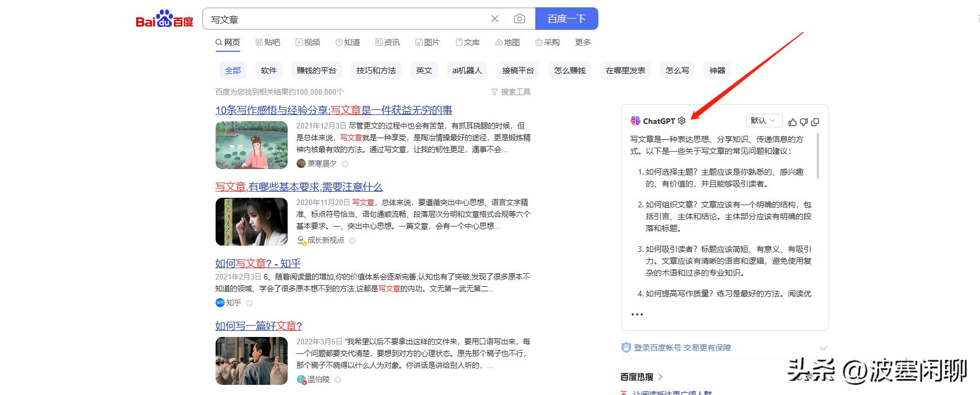
Task: Click the 知乎 source logo icon
Action: pos(220,303)
